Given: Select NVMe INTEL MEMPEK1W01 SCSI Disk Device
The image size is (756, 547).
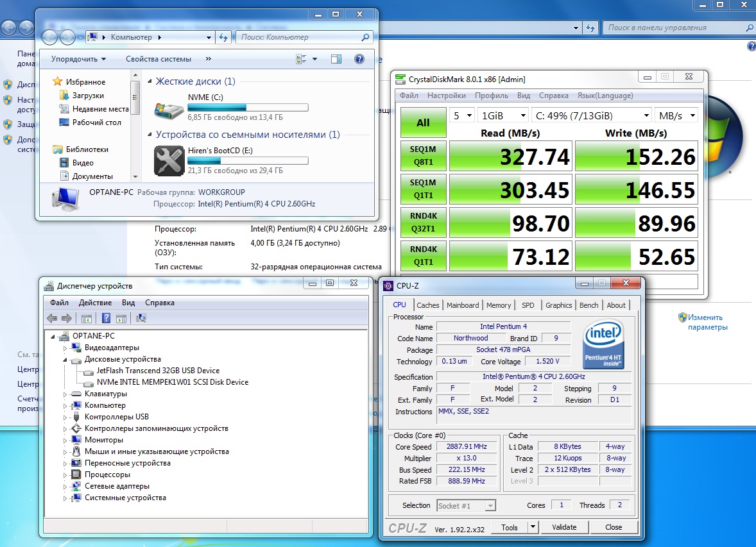Looking at the screenshot, I should pos(172,382).
